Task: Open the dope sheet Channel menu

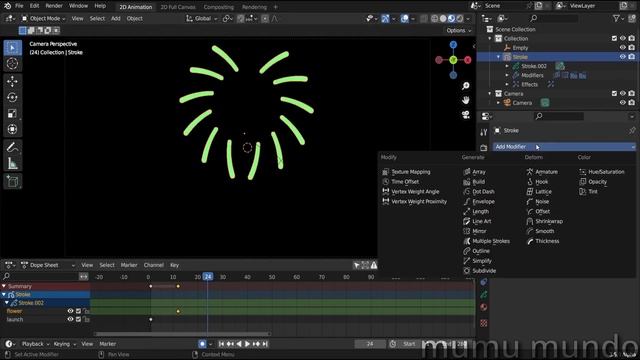Action: click(x=153, y=265)
